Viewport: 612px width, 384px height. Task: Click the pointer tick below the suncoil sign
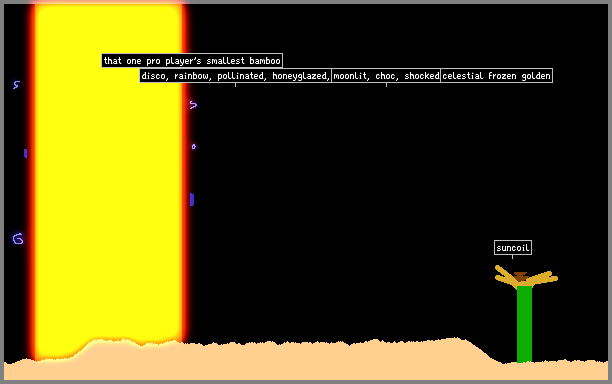click(512, 257)
